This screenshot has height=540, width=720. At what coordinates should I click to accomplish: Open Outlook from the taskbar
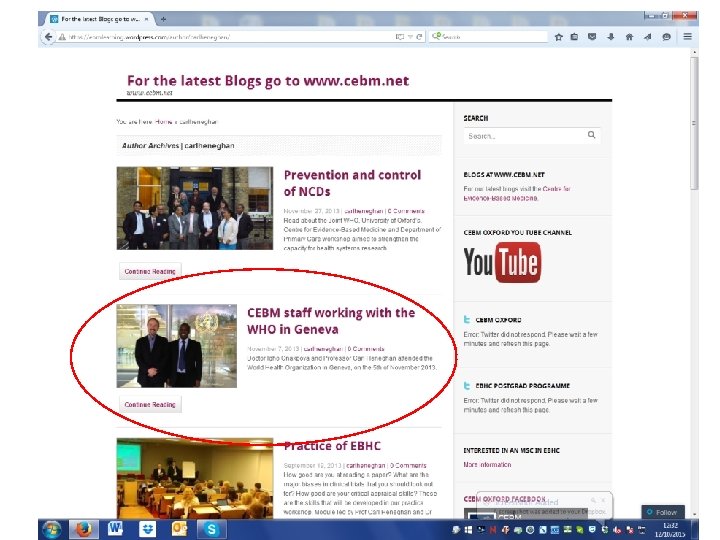pos(179,529)
